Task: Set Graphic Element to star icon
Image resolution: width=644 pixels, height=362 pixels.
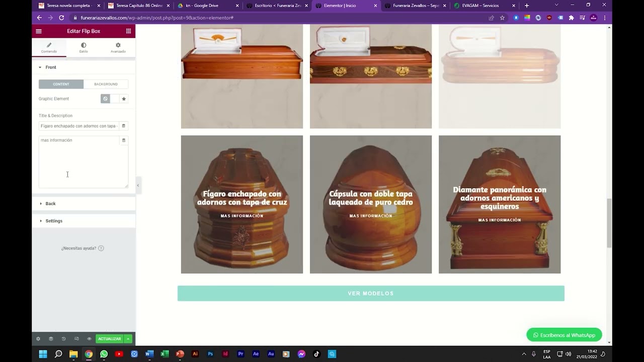Action: (124, 99)
